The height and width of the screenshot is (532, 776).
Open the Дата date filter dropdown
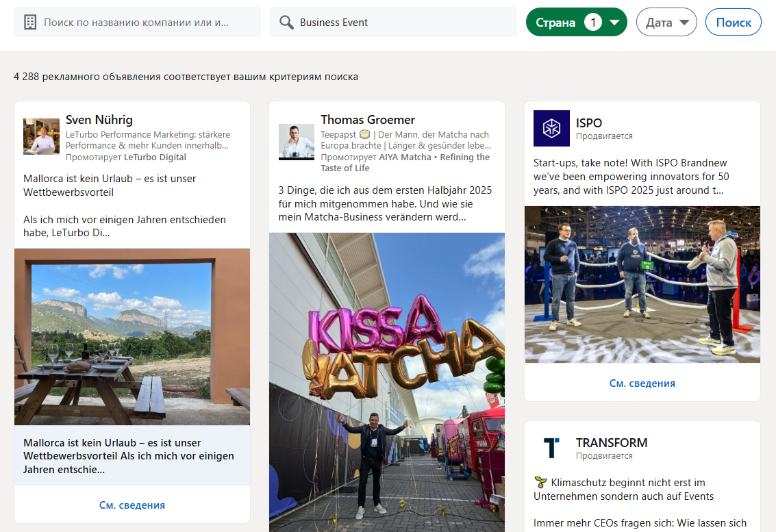pyautogui.click(x=666, y=23)
